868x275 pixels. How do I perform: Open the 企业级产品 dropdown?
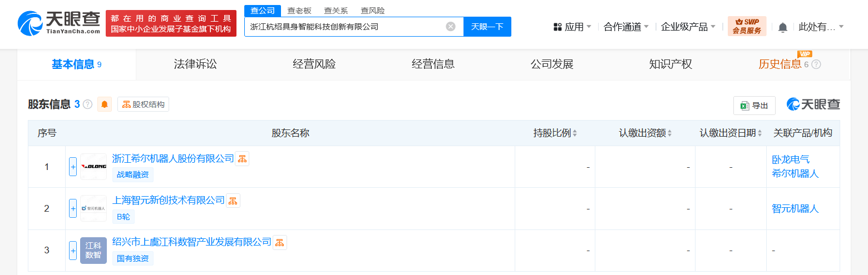click(688, 27)
